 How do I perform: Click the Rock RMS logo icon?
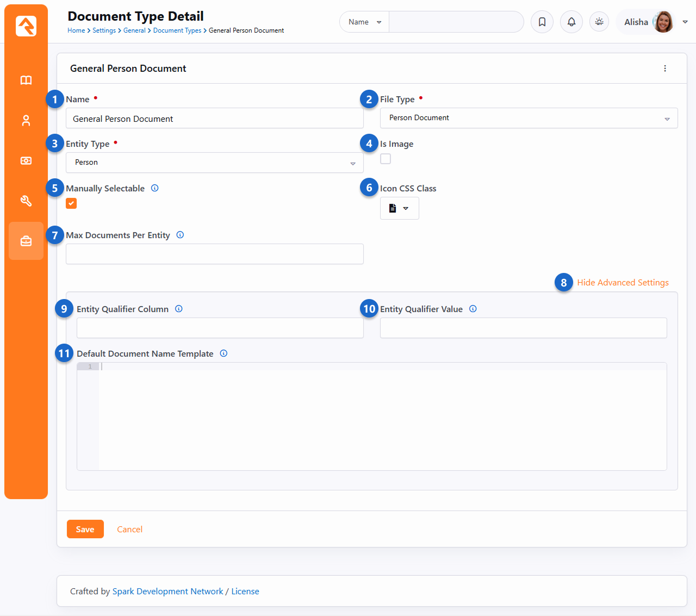(x=26, y=26)
